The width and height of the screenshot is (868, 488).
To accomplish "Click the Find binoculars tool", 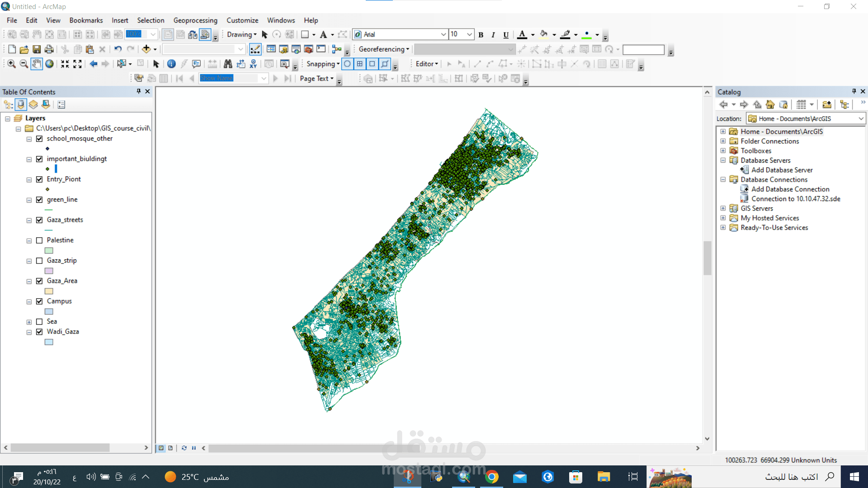I will [x=228, y=64].
